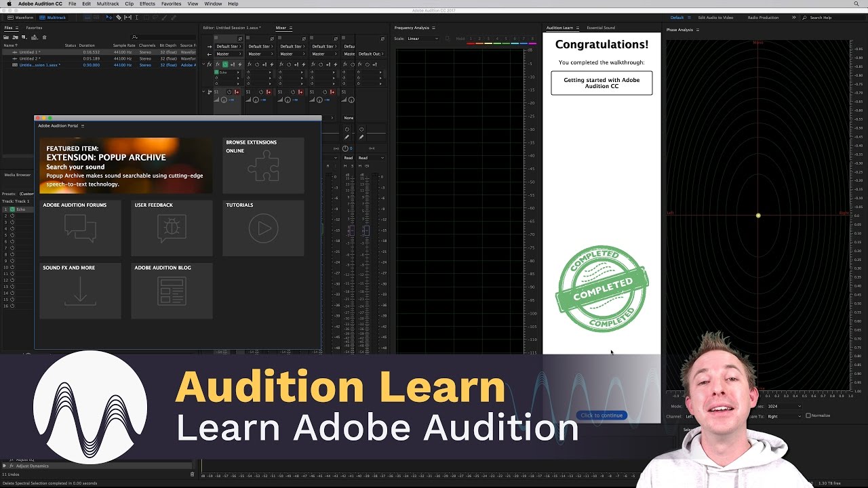Open Adobe Audition Portal panel menu icon

click(x=83, y=125)
